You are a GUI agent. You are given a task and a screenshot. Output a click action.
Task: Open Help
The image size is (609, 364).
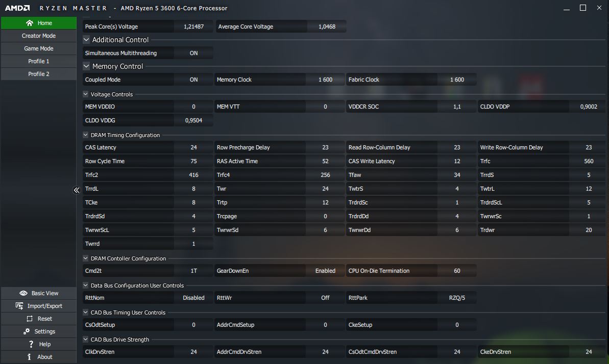pyautogui.click(x=39, y=344)
